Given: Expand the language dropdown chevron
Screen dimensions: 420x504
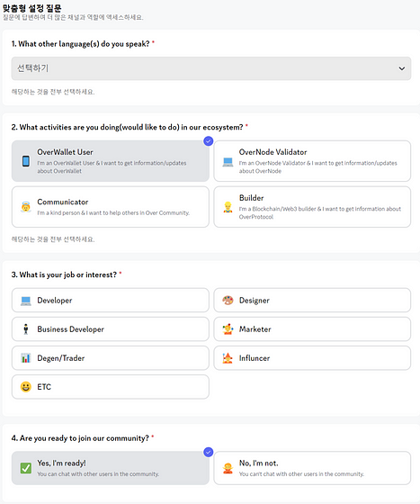Looking at the screenshot, I should coord(402,68).
